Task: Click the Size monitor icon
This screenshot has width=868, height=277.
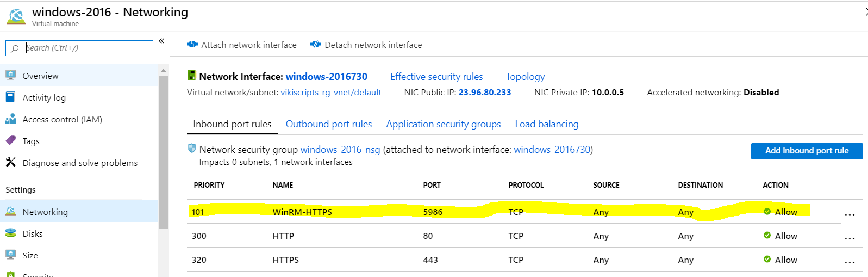Action: coord(10,255)
